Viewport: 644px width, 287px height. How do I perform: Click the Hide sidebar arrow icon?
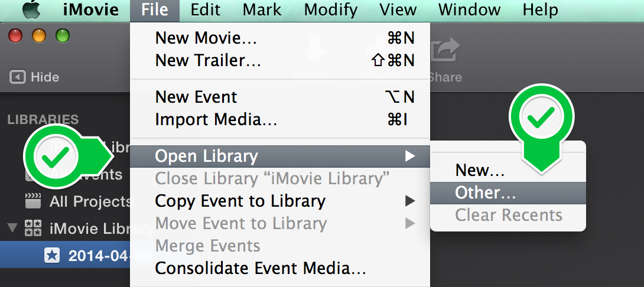point(18,77)
